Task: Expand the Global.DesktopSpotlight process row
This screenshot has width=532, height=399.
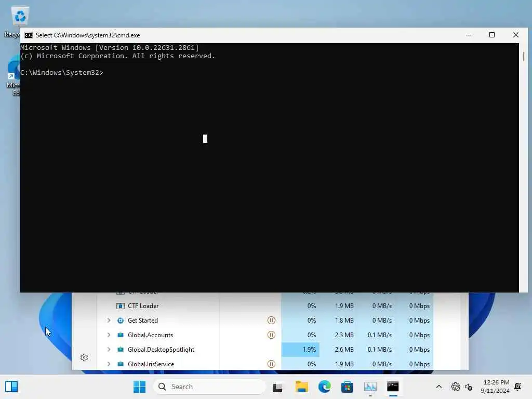Action: click(109, 350)
